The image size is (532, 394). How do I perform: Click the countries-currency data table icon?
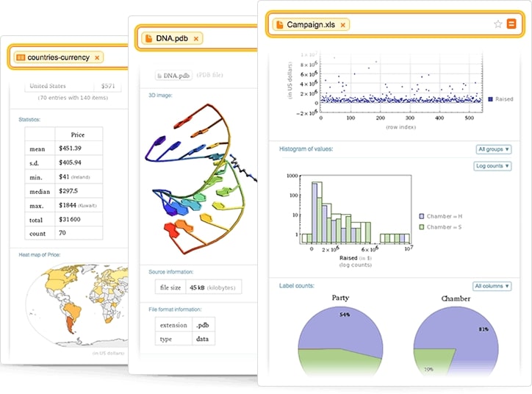21,57
